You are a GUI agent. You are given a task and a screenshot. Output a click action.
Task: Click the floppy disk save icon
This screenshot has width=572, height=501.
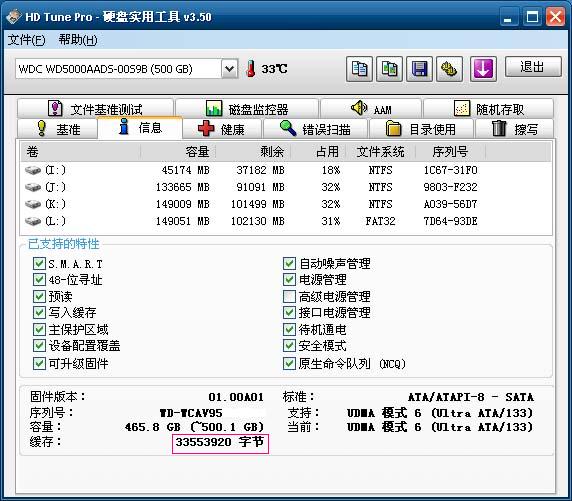click(x=419, y=69)
